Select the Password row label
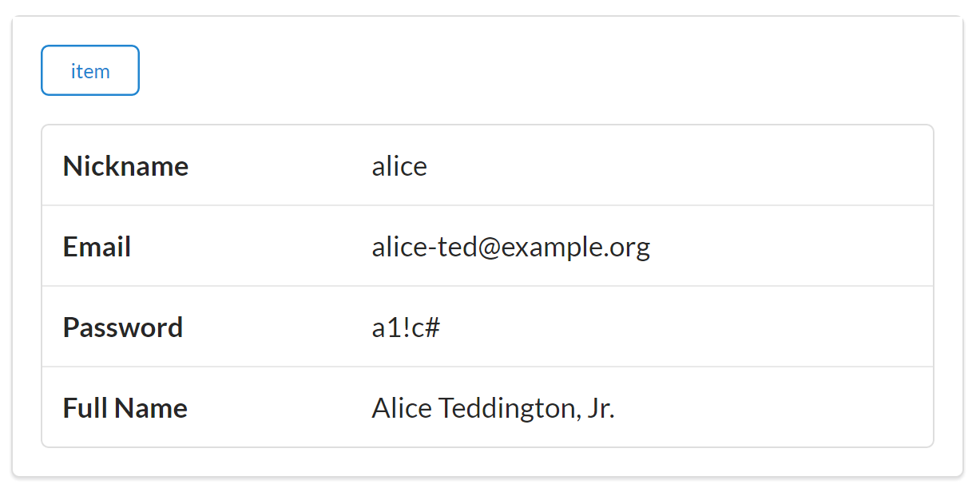The image size is (980, 496). pyautogui.click(x=122, y=327)
